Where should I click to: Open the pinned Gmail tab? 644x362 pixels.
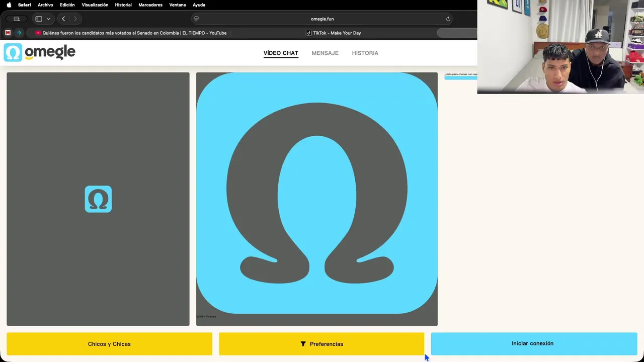8,33
